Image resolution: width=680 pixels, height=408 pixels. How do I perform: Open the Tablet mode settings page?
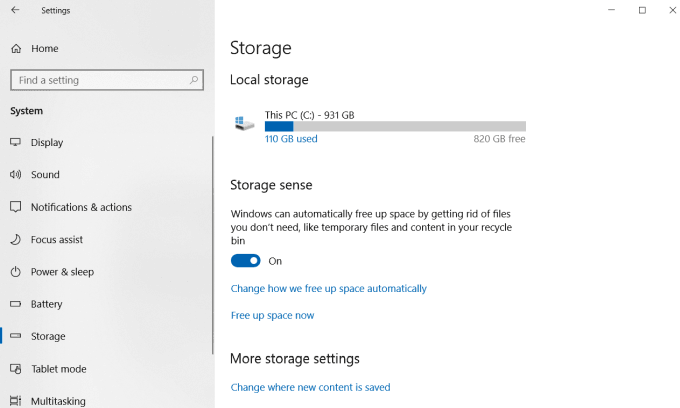(x=58, y=369)
